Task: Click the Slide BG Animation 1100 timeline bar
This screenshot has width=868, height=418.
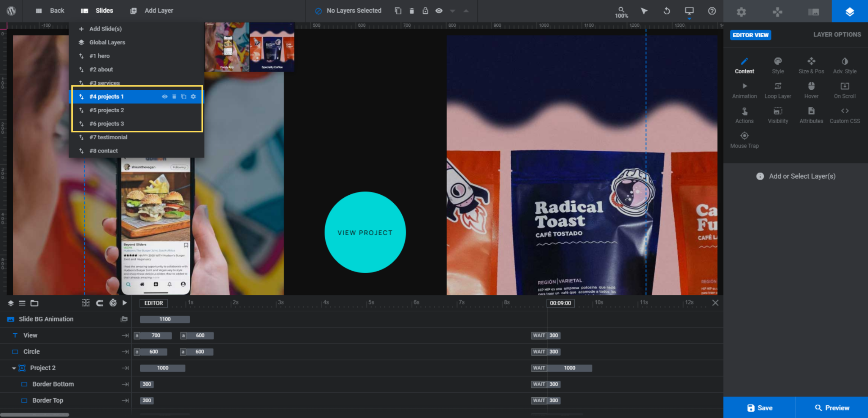Action: coord(165,319)
